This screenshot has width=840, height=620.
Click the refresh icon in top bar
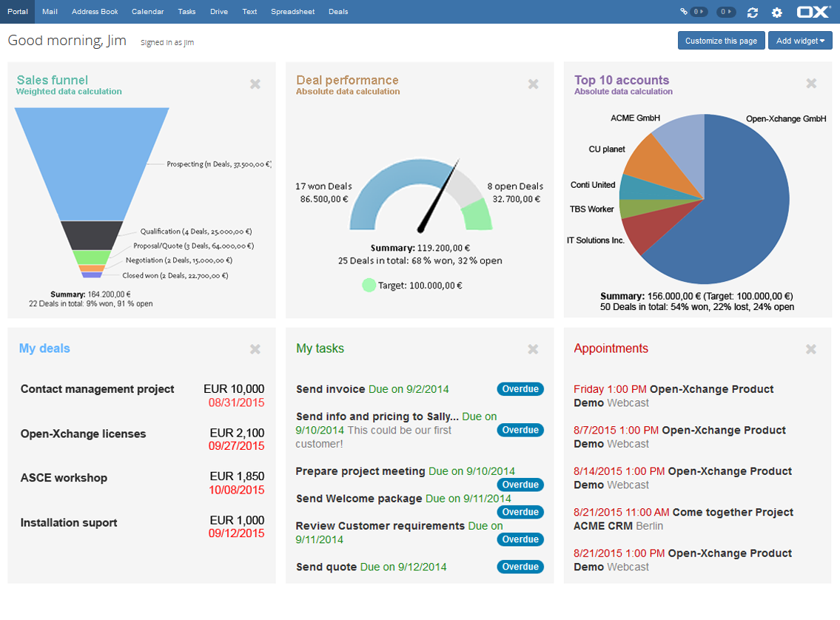click(x=752, y=12)
